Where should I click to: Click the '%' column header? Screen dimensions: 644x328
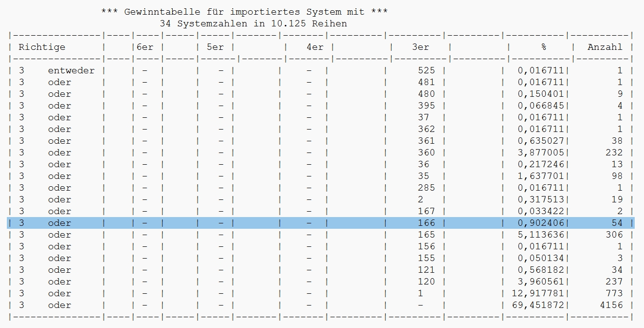pos(543,47)
